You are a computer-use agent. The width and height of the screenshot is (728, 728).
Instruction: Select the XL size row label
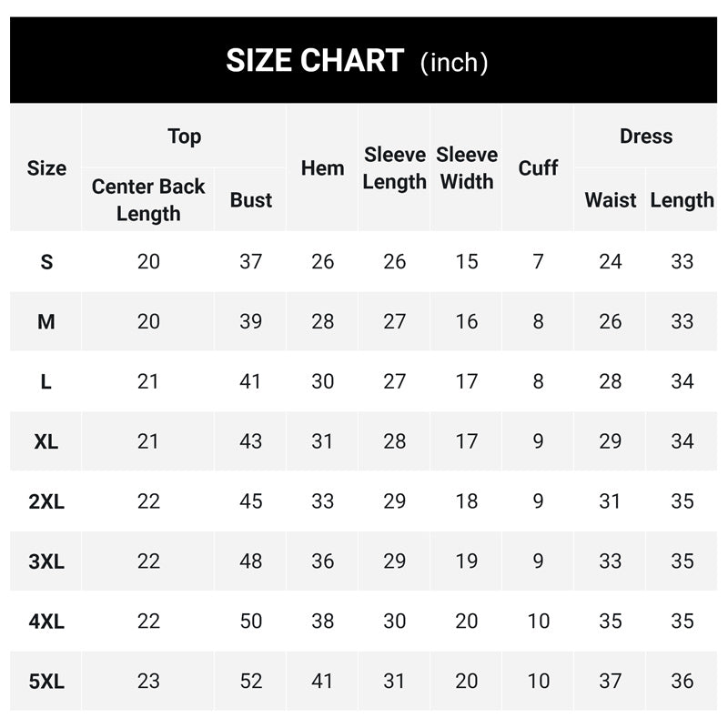(46, 441)
